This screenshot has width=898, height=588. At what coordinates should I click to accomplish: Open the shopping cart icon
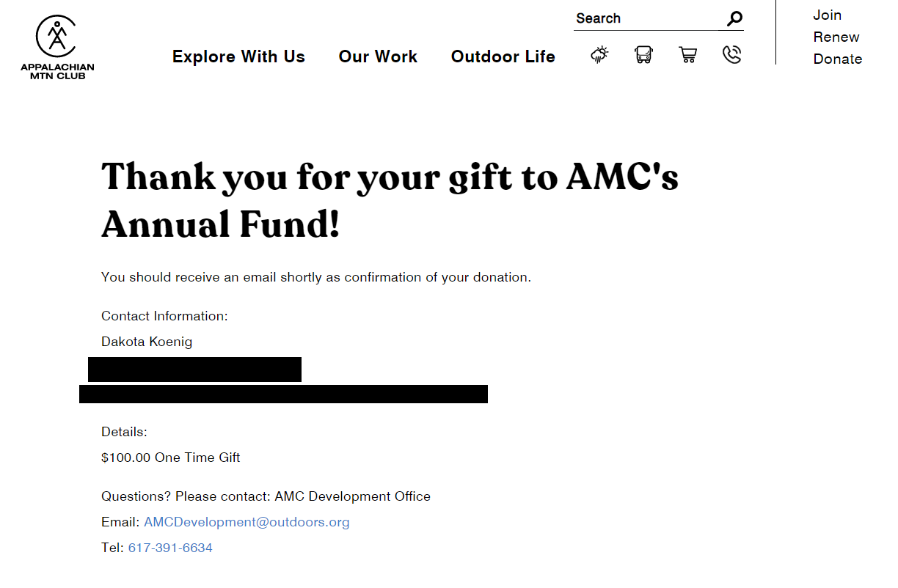pos(687,55)
